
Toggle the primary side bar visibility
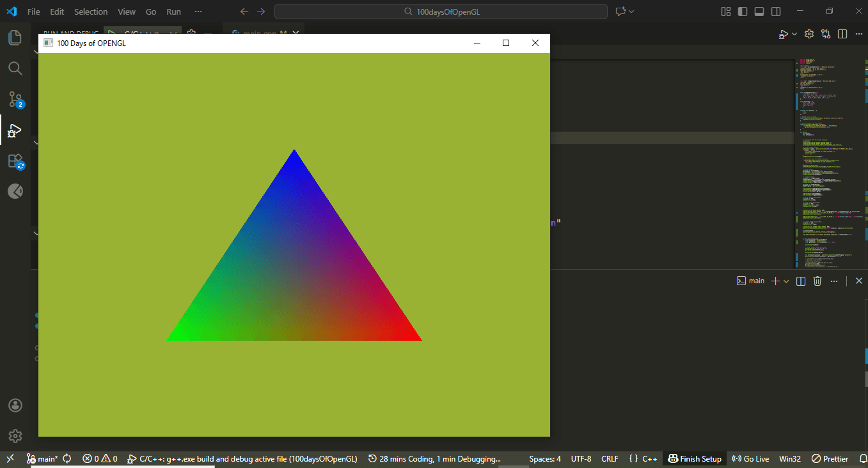743,12
